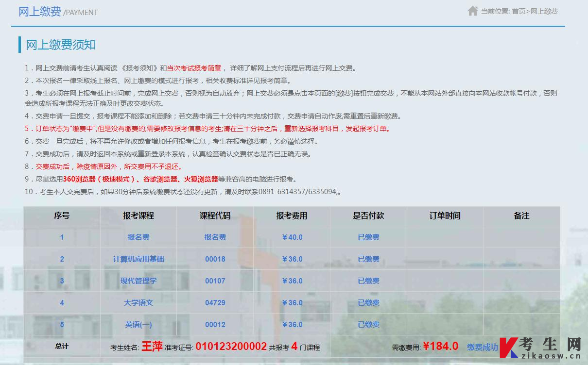Click the 总计 row label
The image size is (588, 365).
[62, 346]
